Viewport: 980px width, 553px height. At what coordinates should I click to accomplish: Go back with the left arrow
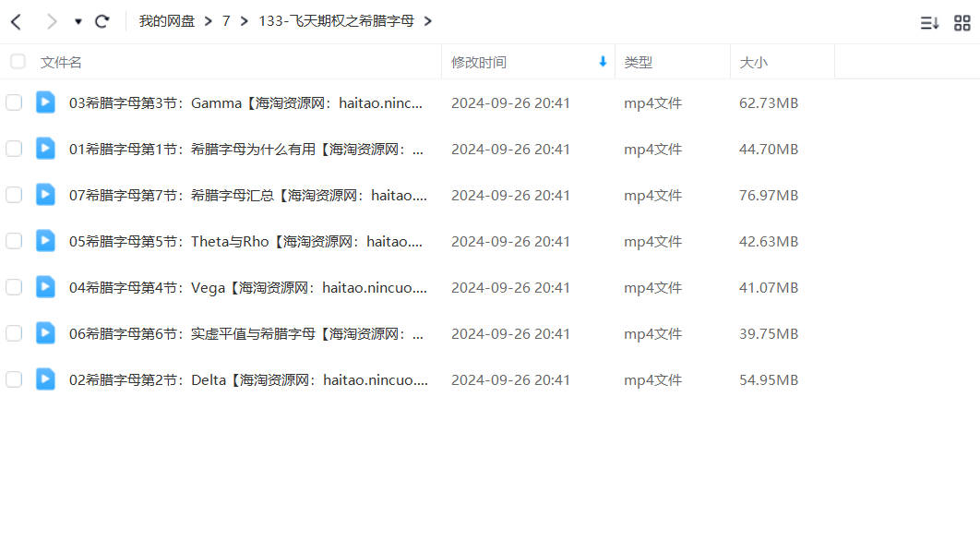click(x=17, y=22)
